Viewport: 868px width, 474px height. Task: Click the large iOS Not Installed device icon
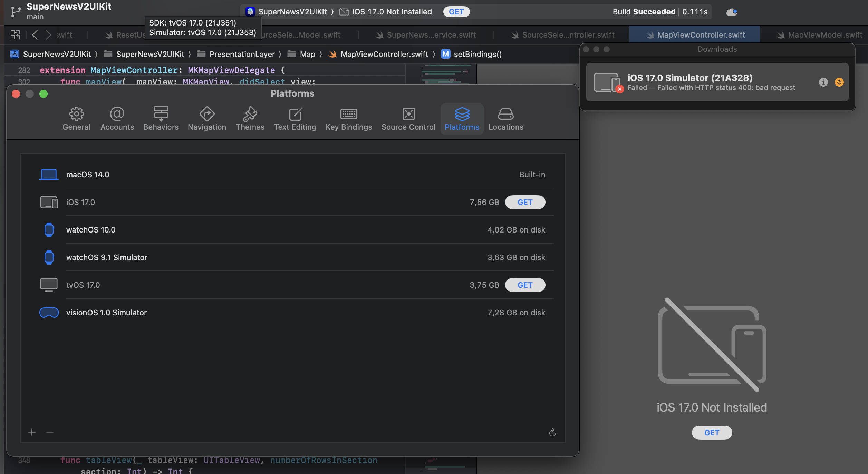click(x=712, y=345)
